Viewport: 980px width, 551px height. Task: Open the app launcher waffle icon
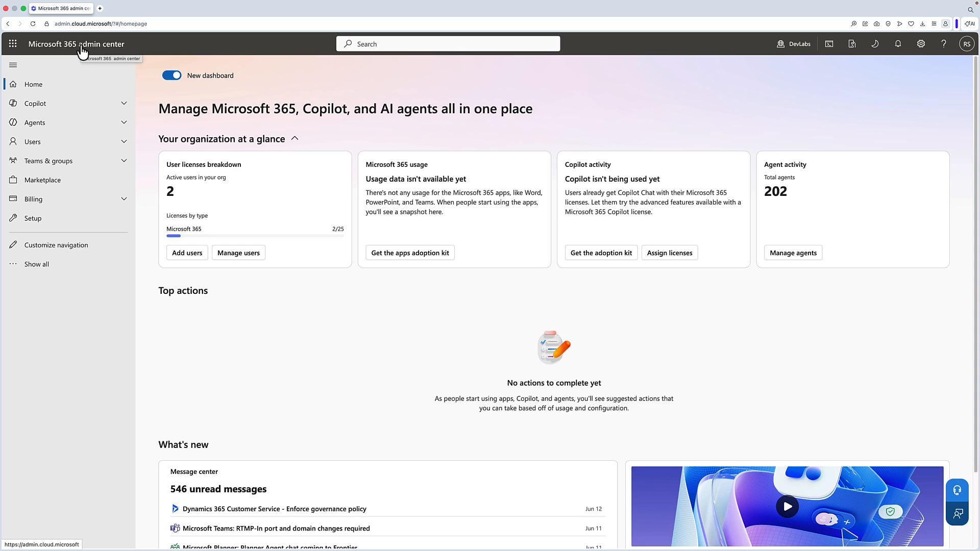point(13,44)
